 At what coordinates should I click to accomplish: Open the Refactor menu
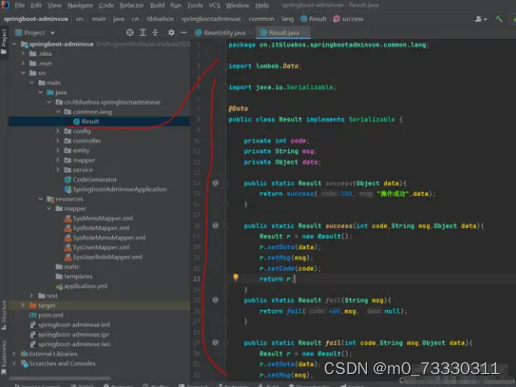click(x=132, y=5)
